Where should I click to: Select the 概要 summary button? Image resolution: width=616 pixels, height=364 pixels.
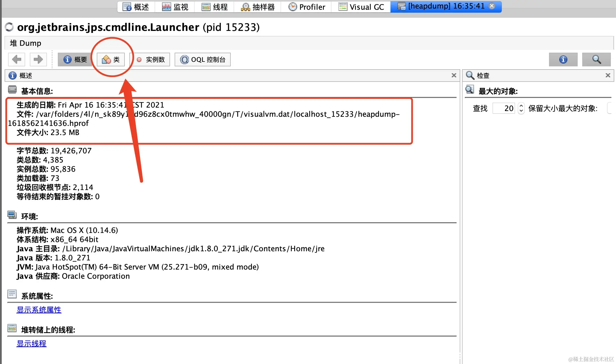[x=75, y=60]
